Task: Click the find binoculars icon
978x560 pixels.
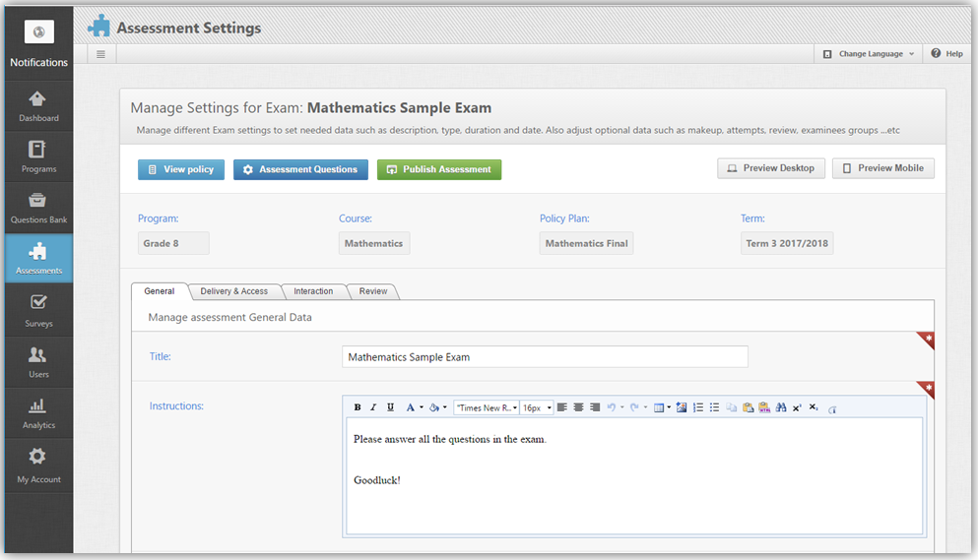Action: (x=780, y=407)
